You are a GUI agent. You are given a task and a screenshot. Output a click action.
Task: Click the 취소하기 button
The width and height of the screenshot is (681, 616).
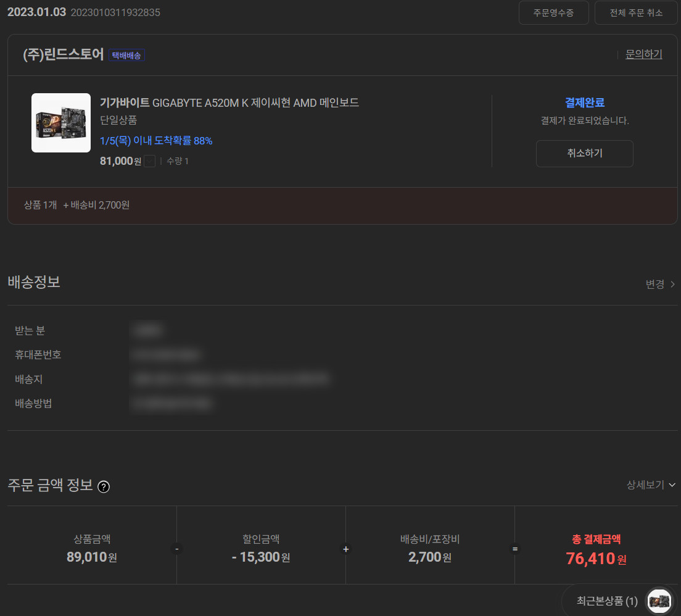(x=584, y=153)
